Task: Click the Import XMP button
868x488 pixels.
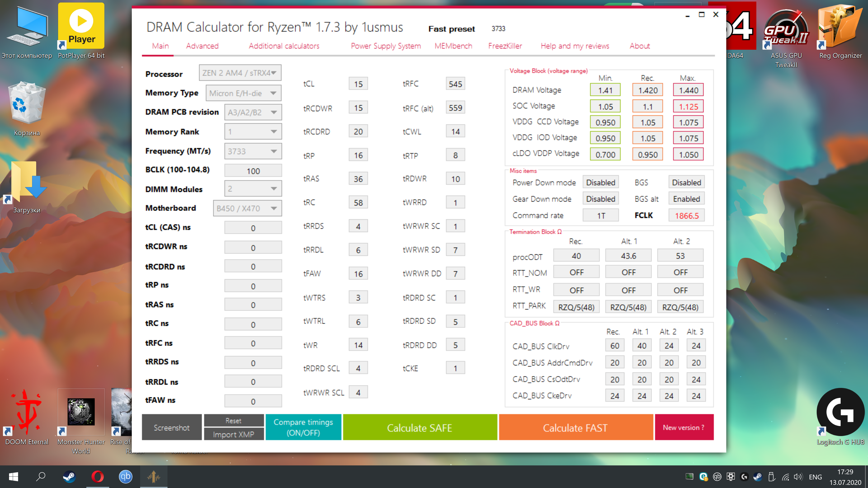Action: 234,434
